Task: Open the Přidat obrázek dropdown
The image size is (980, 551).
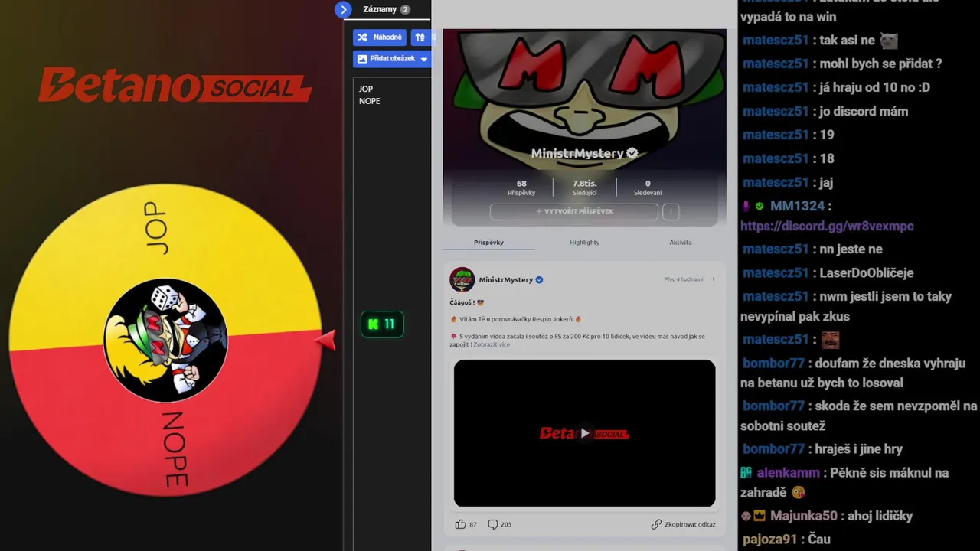Action: pos(392,58)
